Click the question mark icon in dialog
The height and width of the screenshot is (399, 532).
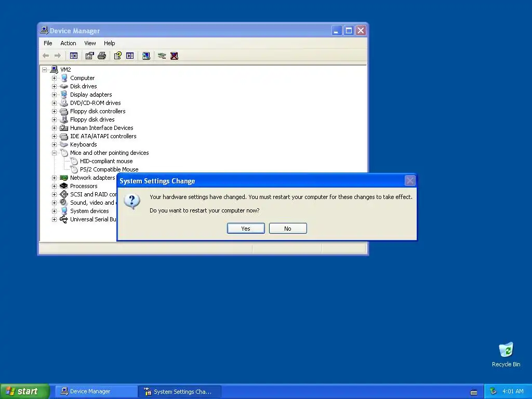coord(132,202)
